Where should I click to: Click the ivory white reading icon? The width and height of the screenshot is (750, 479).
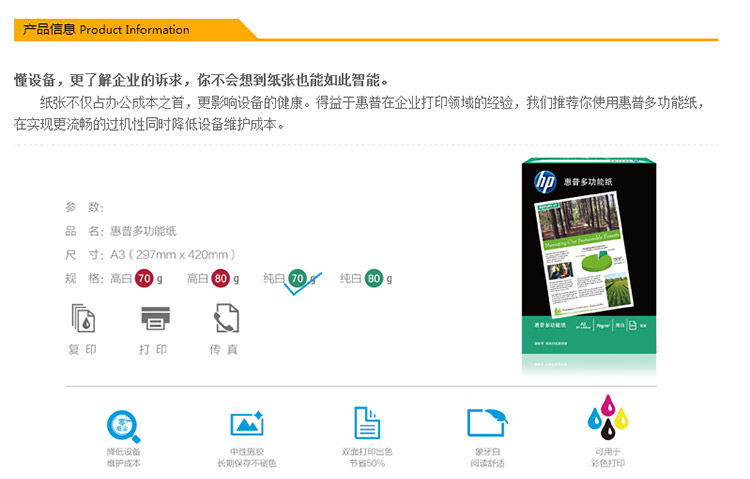tap(488, 423)
